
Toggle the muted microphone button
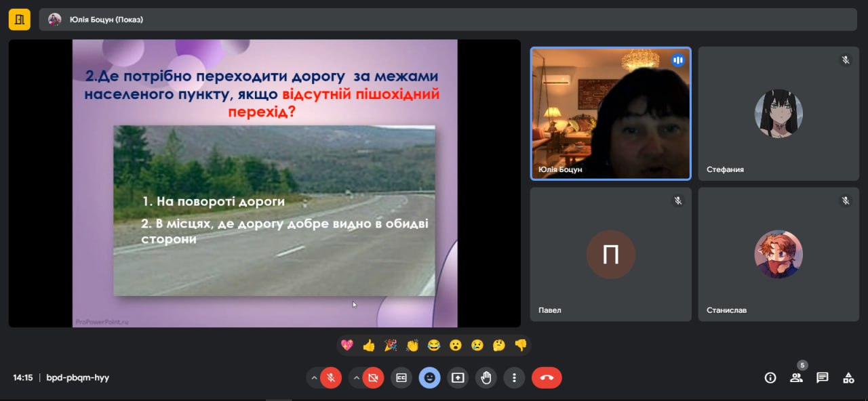click(x=331, y=378)
